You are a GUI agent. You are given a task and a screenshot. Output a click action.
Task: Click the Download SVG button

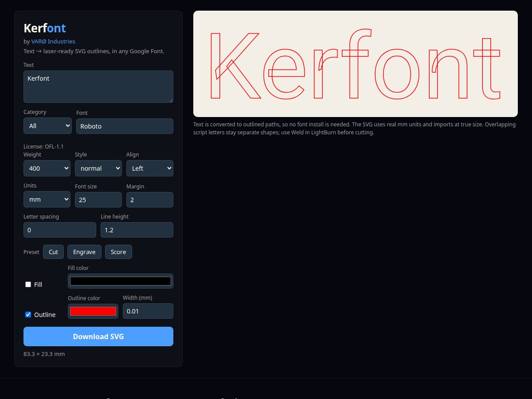[98, 336]
